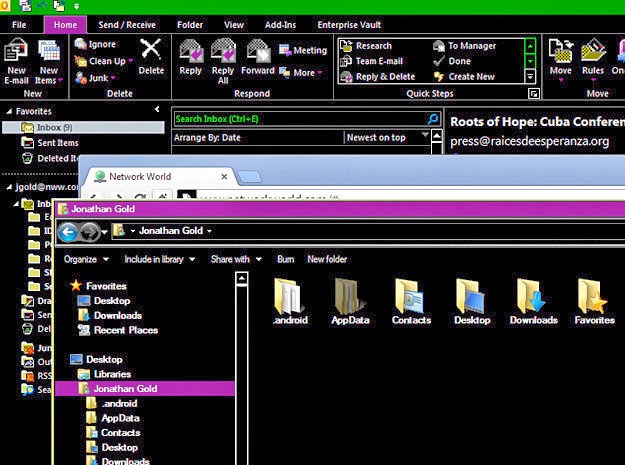Open the New Items button in Outlook
This screenshot has height=465, width=625.
49,61
